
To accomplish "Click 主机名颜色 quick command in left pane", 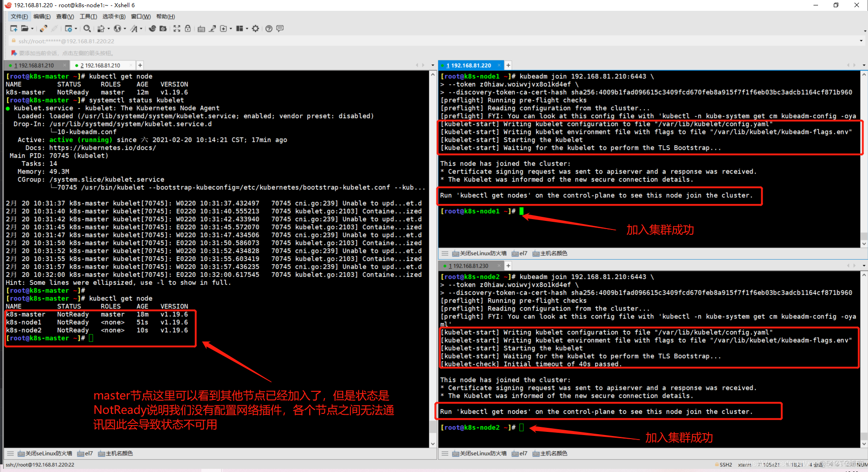I will (116, 454).
